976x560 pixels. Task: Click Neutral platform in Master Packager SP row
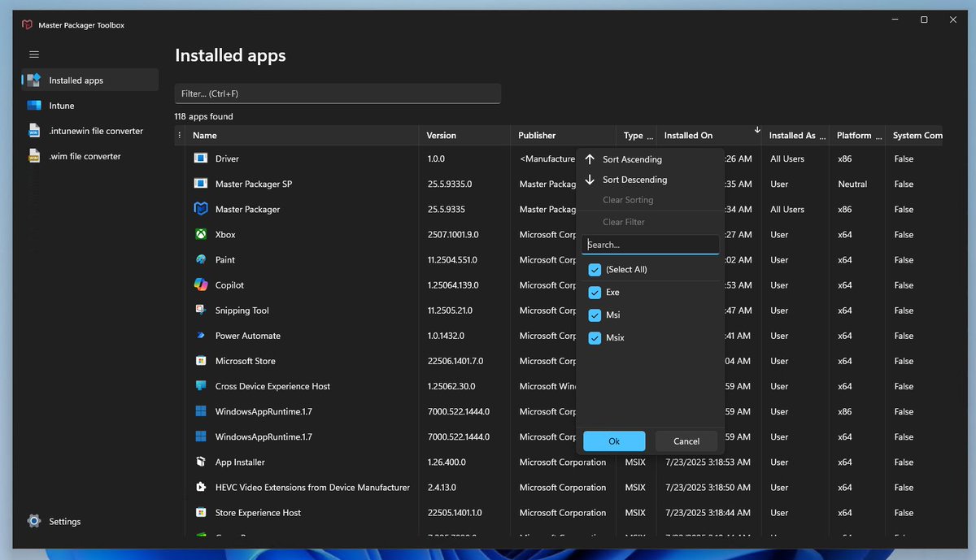[852, 184]
